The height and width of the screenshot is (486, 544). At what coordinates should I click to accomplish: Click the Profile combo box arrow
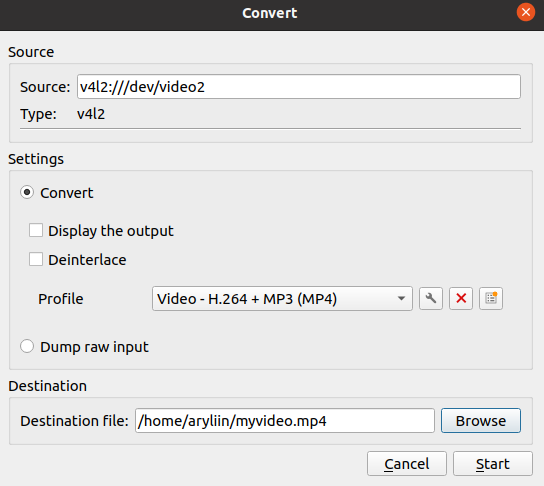[401, 298]
